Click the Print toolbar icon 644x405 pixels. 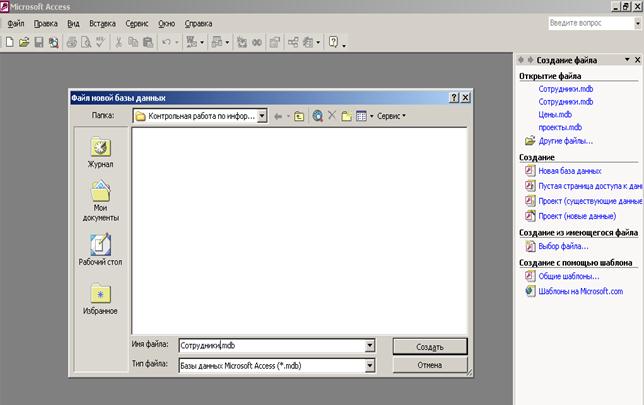tap(72, 42)
